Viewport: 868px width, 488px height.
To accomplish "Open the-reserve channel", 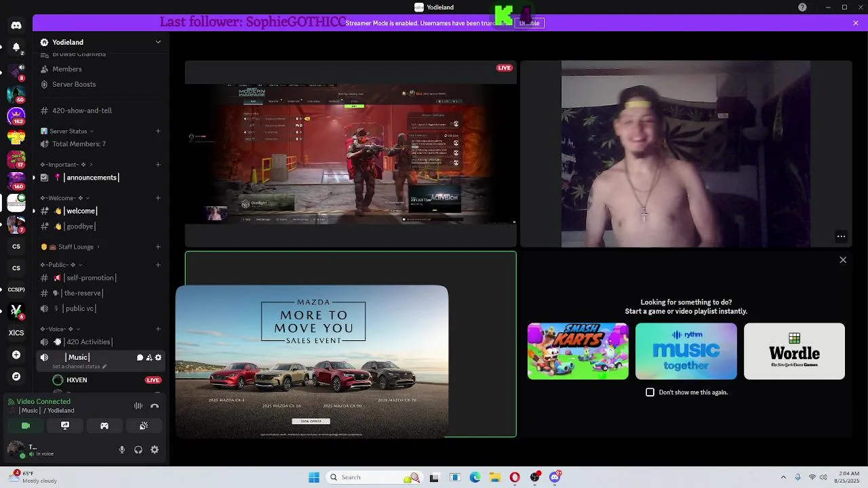I will pyautogui.click(x=100, y=293).
